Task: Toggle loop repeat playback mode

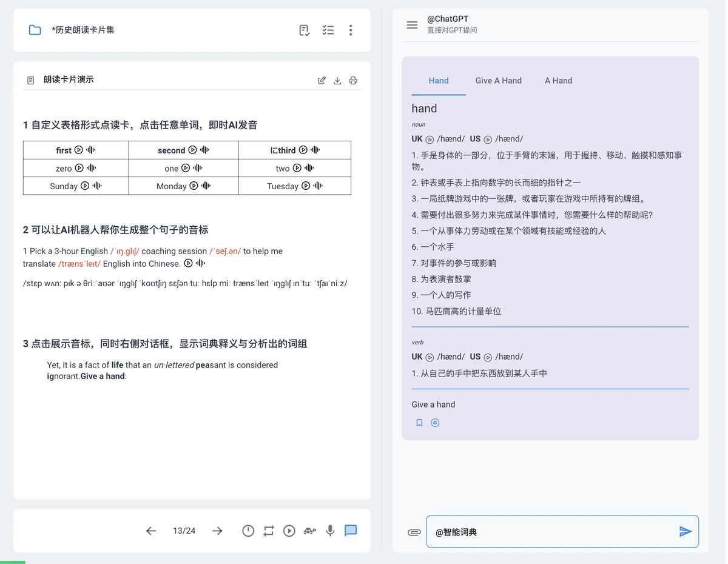Action: [269, 531]
